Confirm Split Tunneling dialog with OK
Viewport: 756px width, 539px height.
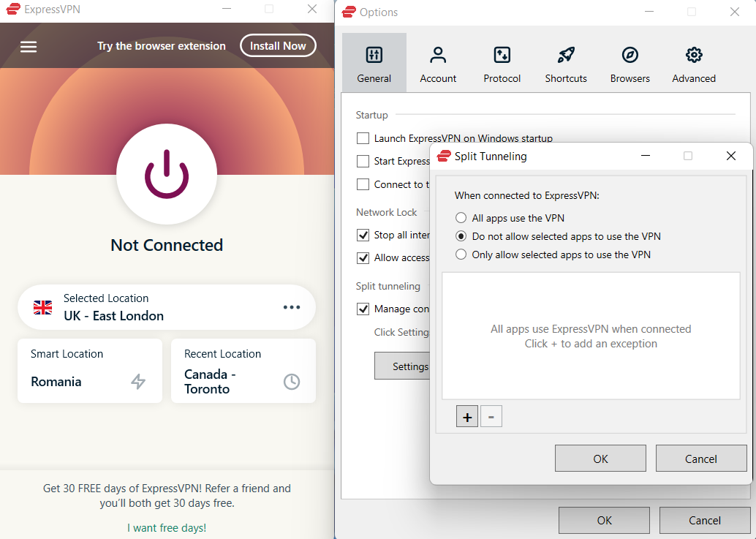click(x=600, y=459)
